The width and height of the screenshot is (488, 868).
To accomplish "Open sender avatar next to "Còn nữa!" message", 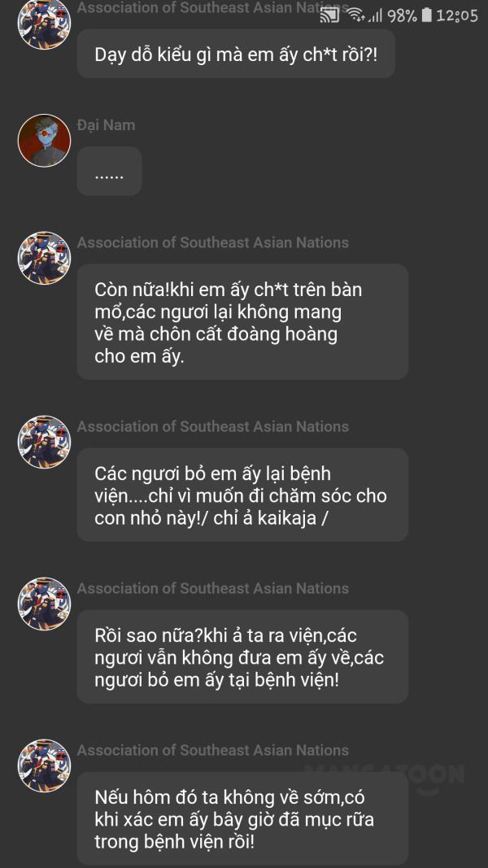I will [44, 259].
